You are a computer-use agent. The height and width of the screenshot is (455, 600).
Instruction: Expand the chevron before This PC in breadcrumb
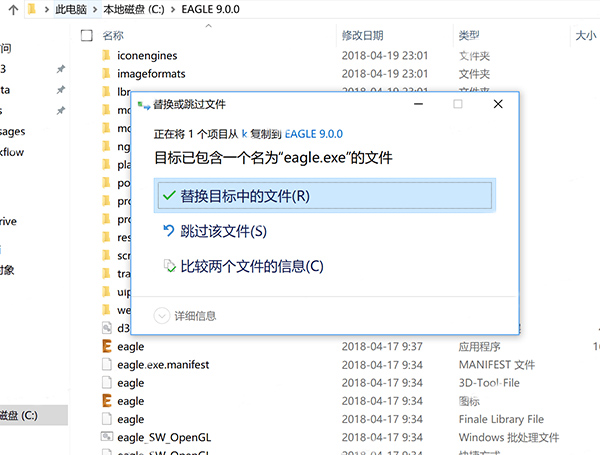tap(47, 9)
